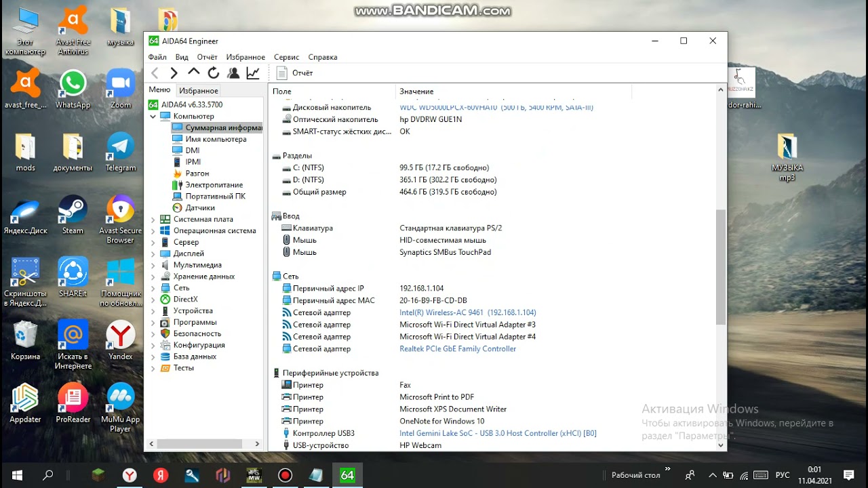Screen dimensions: 868x488
Task: Click the AIDA64 taskbar button
Action: [347, 475]
